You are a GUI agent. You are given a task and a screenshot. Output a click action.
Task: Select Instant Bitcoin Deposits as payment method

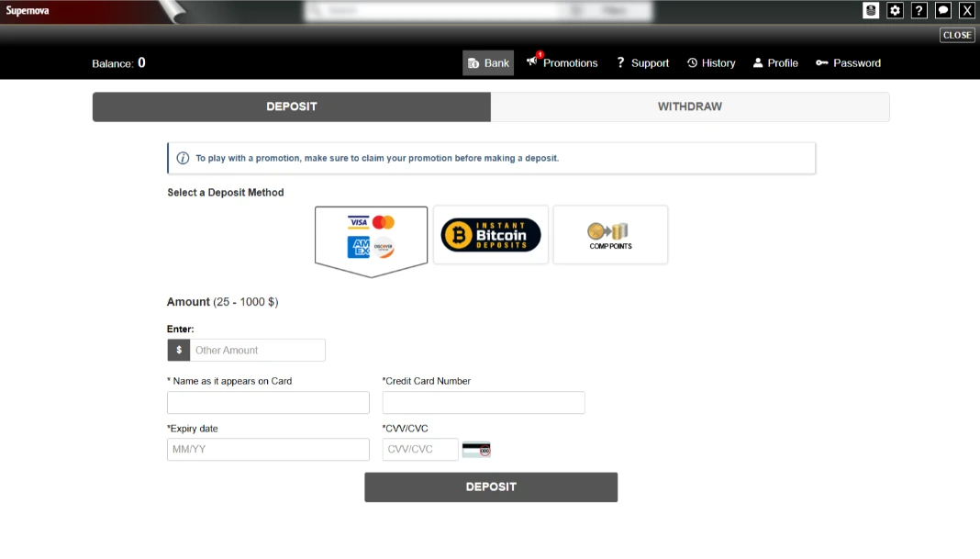click(491, 235)
